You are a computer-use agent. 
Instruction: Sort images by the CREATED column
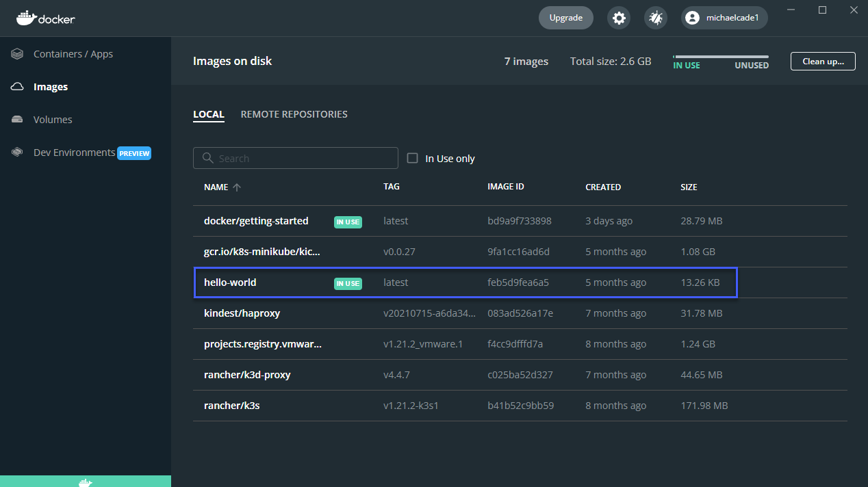[x=603, y=187]
